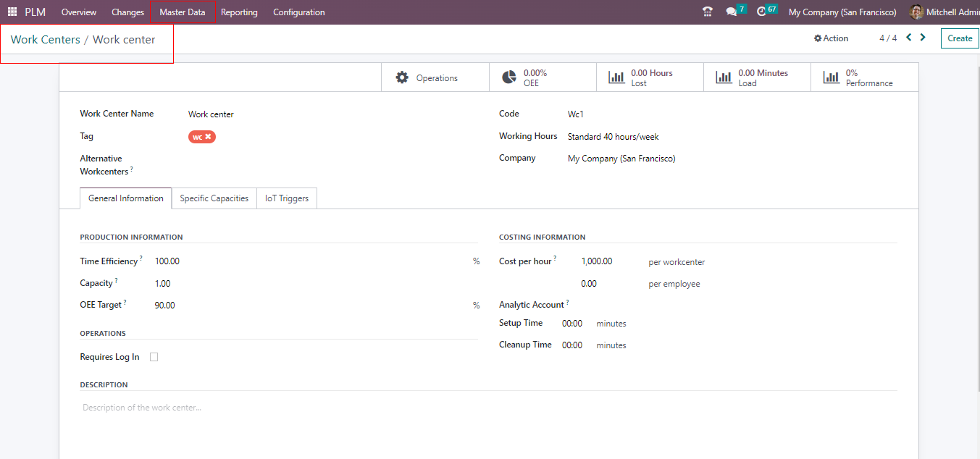
Task: Open the 0% Performance stat button
Action: tap(864, 77)
